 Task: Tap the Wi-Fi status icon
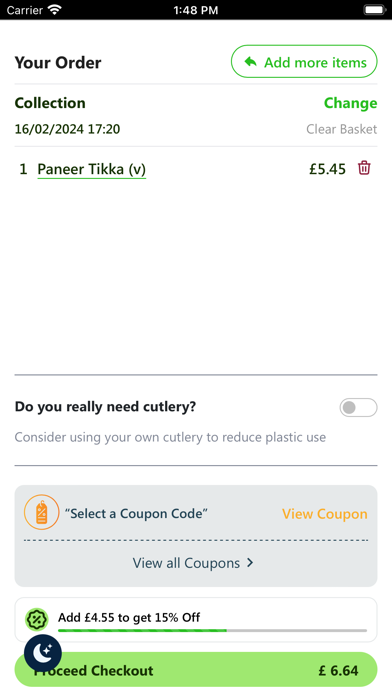tap(55, 10)
